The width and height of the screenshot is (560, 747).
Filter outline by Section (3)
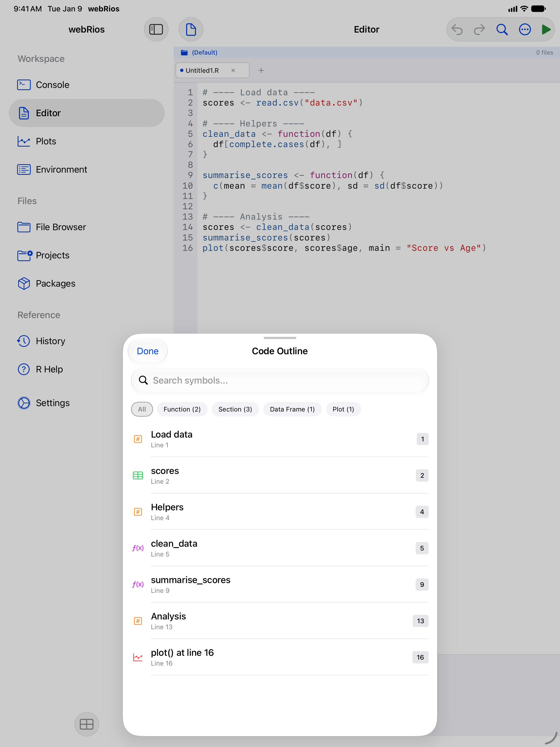(x=235, y=409)
